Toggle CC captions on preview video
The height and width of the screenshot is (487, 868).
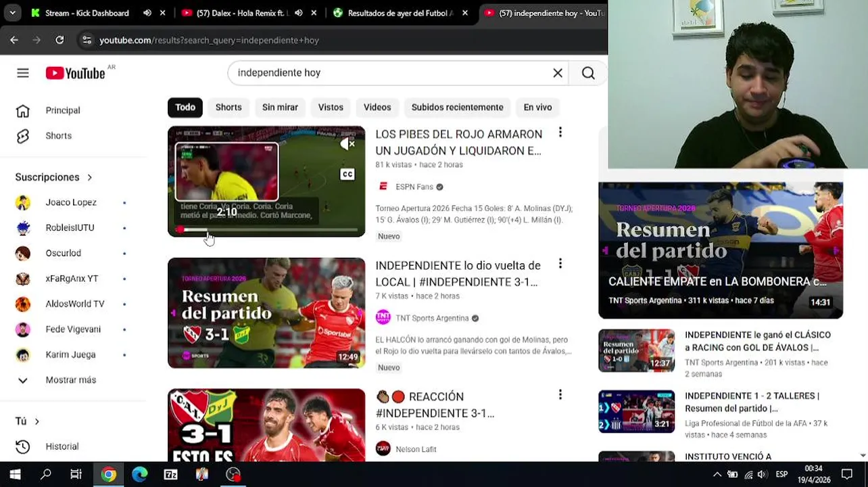(347, 174)
